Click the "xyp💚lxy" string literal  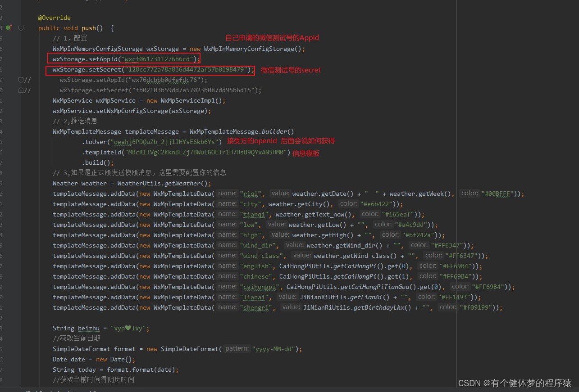pyautogui.click(x=128, y=328)
